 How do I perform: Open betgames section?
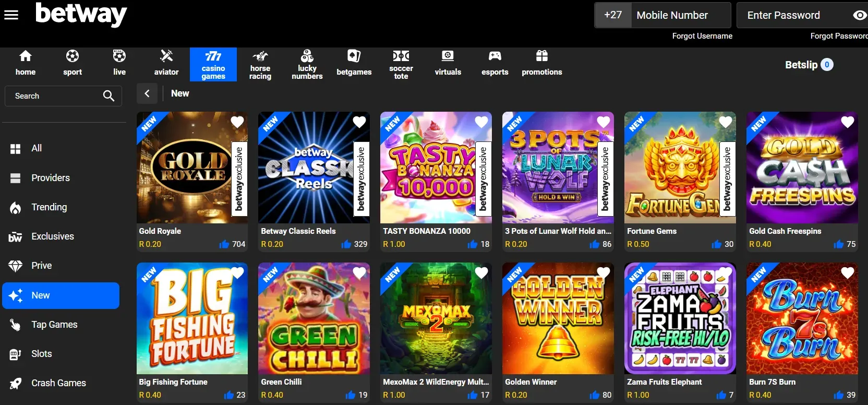tap(354, 63)
